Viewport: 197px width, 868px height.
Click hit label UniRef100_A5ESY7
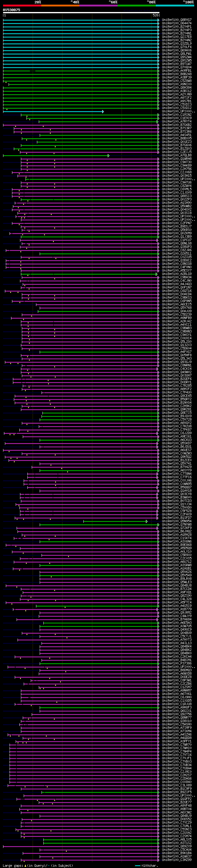[x=177, y=270]
